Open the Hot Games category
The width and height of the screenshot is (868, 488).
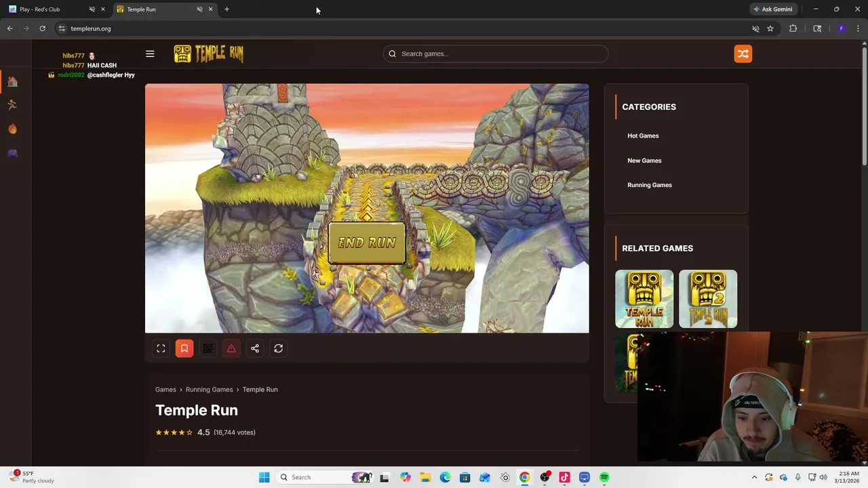pos(643,136)
